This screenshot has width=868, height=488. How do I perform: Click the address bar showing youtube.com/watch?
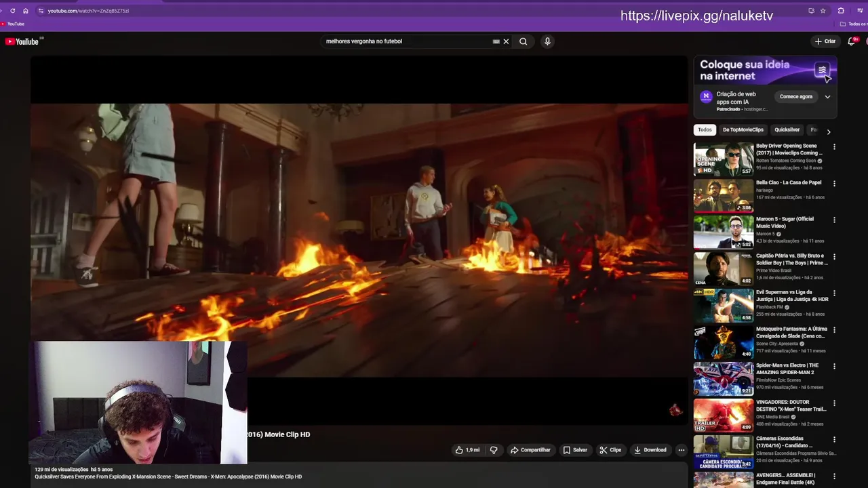pyautogui.click(x=88, y=11)
